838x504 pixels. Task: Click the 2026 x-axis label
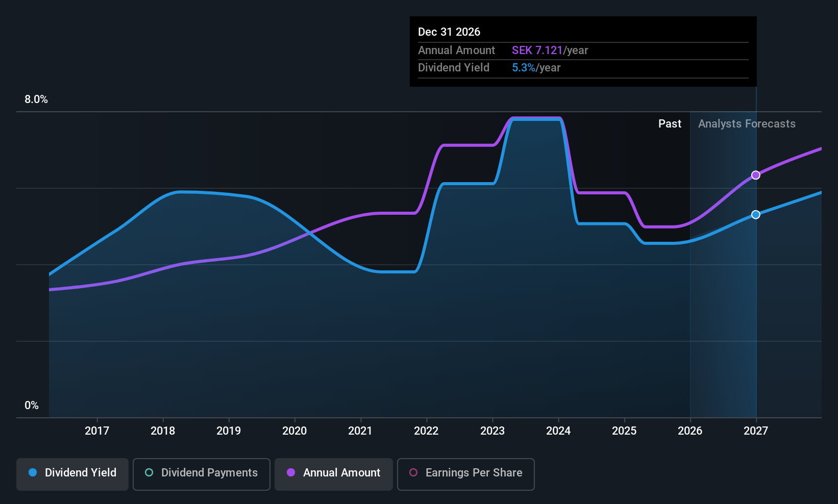(x=690, y=431)
